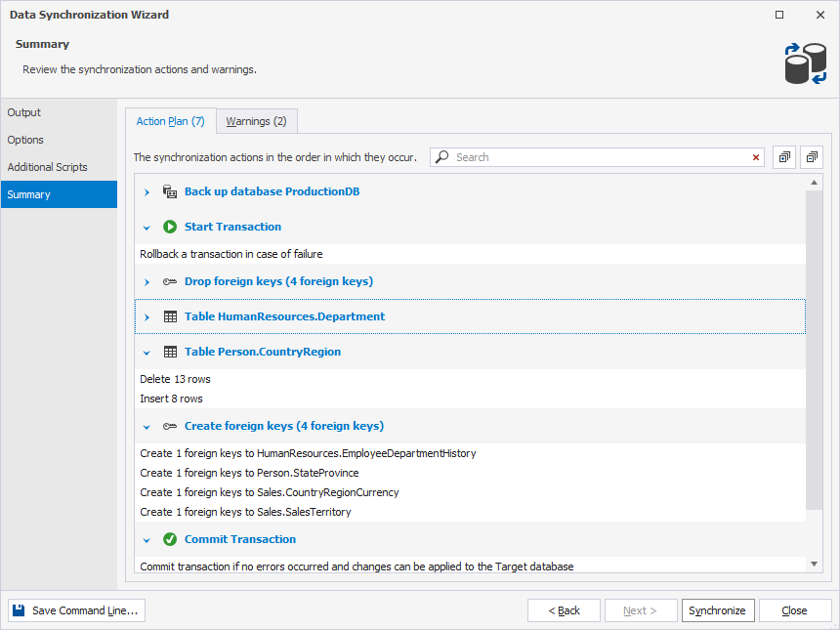This screenshot has height=630, width=840.
Task: Click the scroll down arrow of action list
Action: pyautogui.click(x=815, y=564)
